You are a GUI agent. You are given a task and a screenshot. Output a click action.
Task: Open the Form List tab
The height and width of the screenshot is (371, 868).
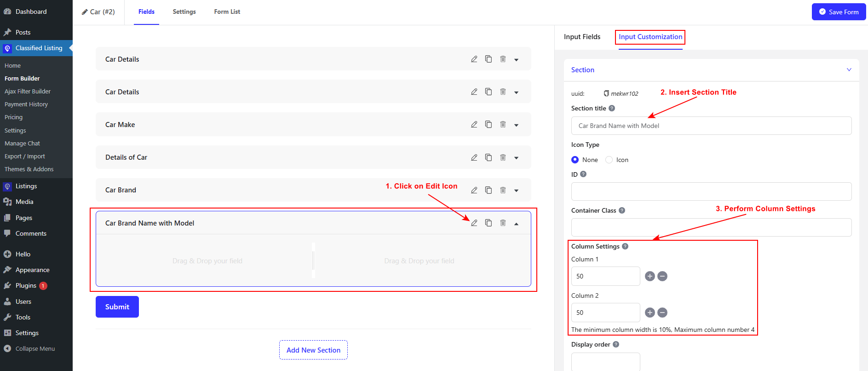(227, 12)
